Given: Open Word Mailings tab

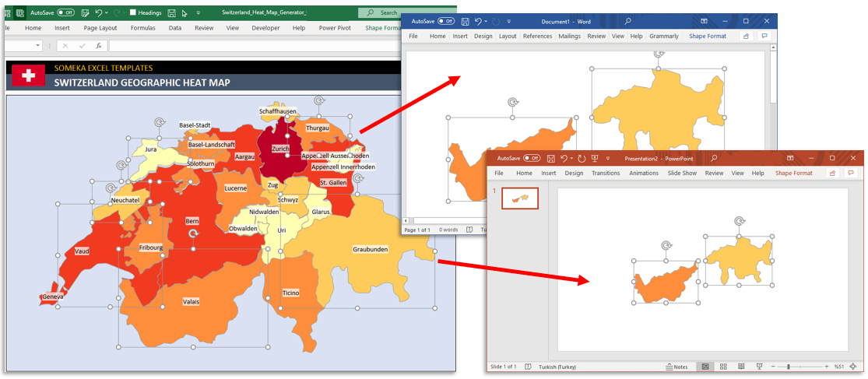Looking at the screenshot, I should [x=569, y=36].
